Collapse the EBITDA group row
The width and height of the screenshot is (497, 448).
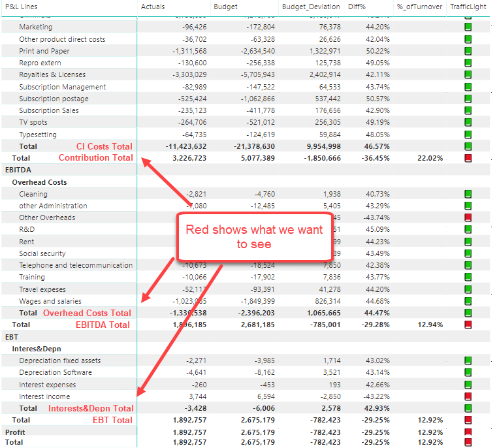[x=18, y=170]
